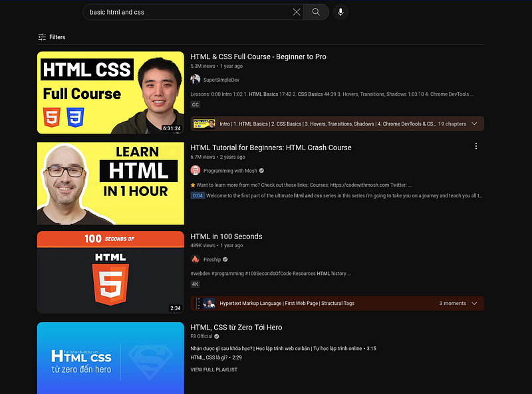Start voice search with the microphone icon

[340, 12]
